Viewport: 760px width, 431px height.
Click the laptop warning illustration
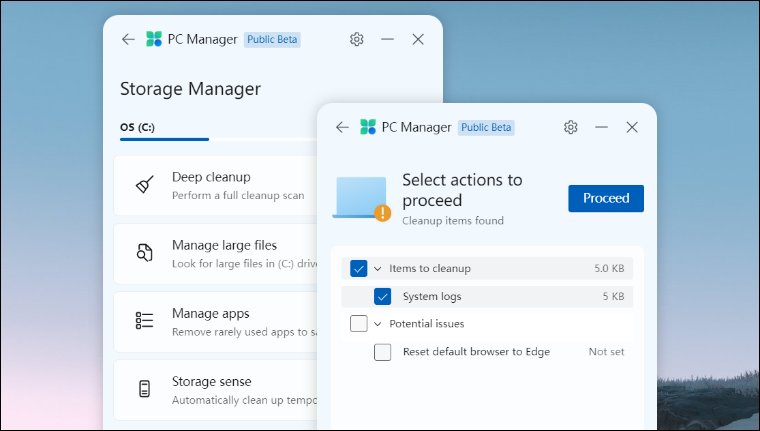[362, 199]
